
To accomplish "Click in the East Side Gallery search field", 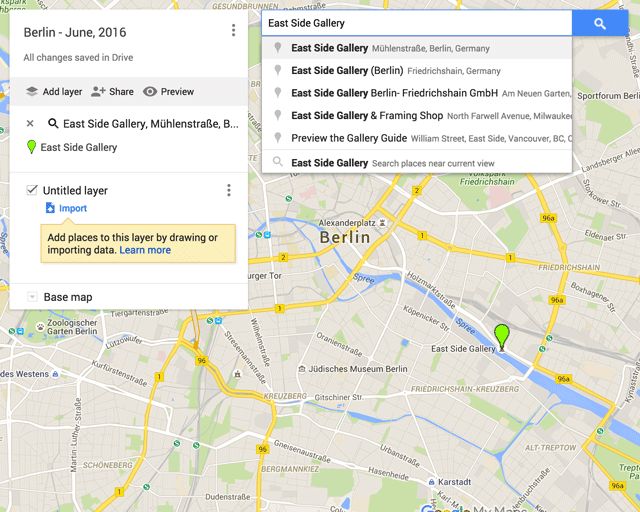I will [x=417, y=23].
